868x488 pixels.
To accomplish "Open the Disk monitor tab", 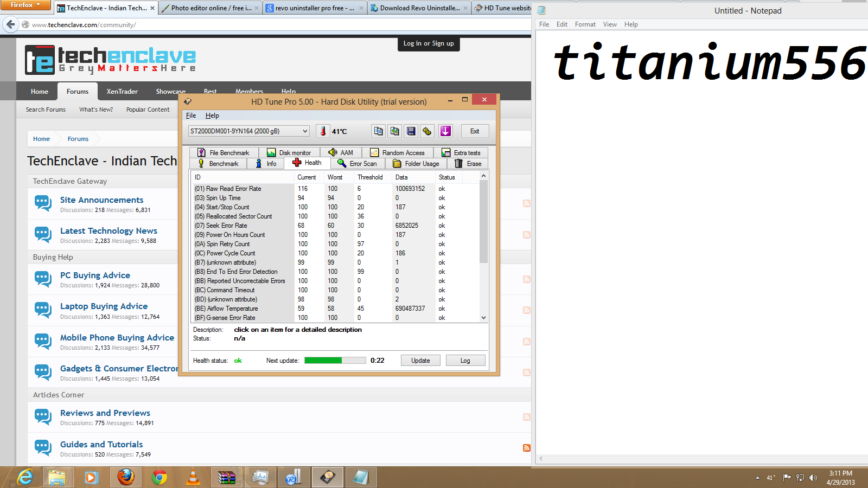I will [289, 153].
